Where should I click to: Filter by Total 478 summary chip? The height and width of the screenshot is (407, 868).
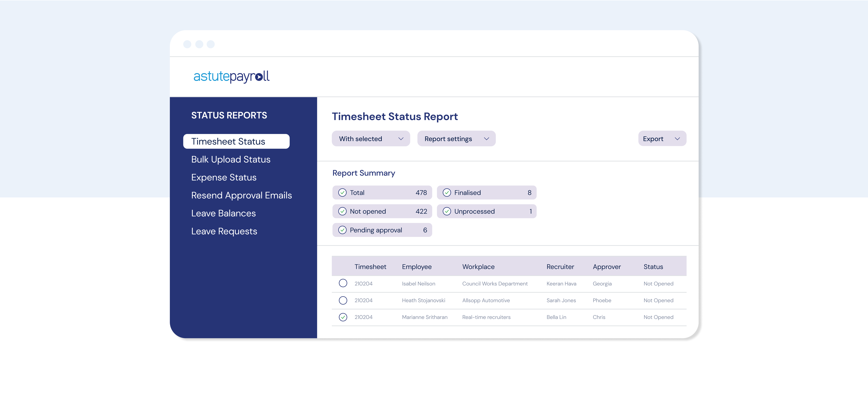click(x=382, y=193)
